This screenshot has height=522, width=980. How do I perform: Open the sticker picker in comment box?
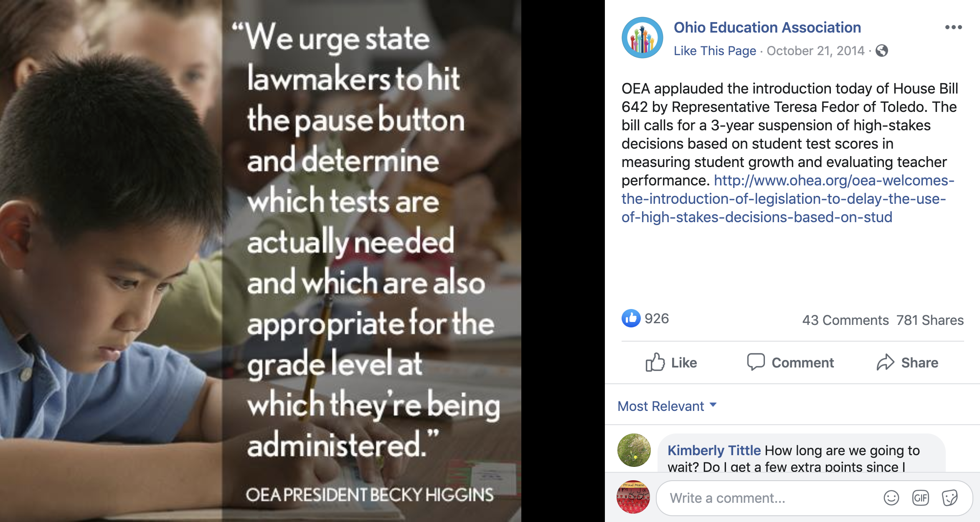click(x=950, y=498)
